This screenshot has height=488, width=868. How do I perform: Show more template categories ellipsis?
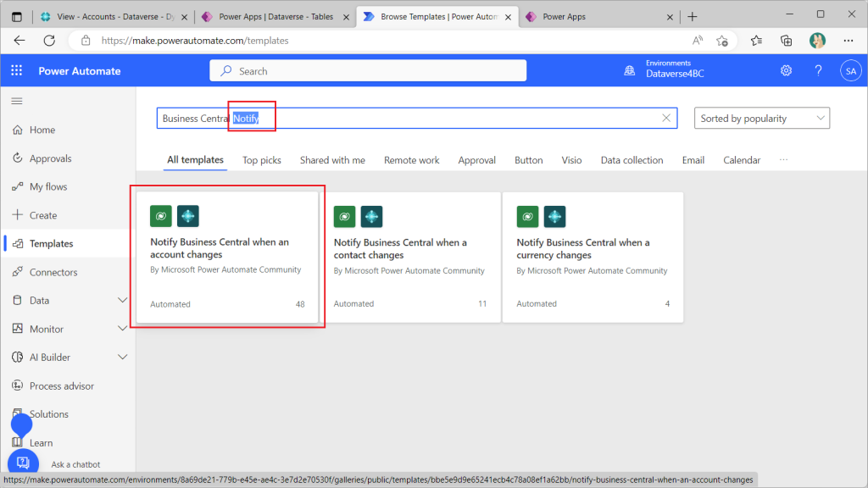783,160
